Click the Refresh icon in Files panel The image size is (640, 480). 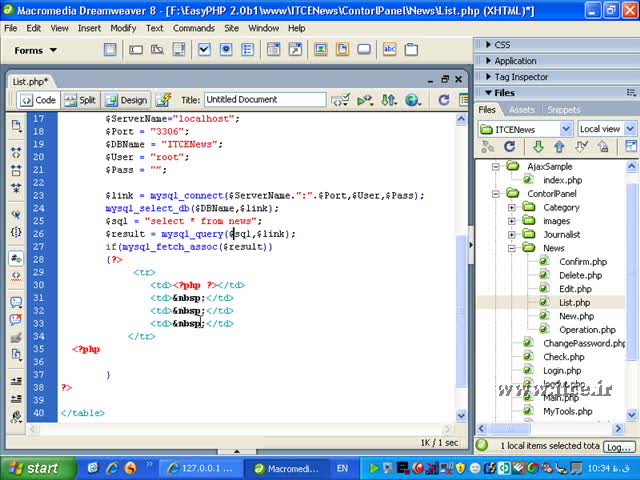point(509,147)
